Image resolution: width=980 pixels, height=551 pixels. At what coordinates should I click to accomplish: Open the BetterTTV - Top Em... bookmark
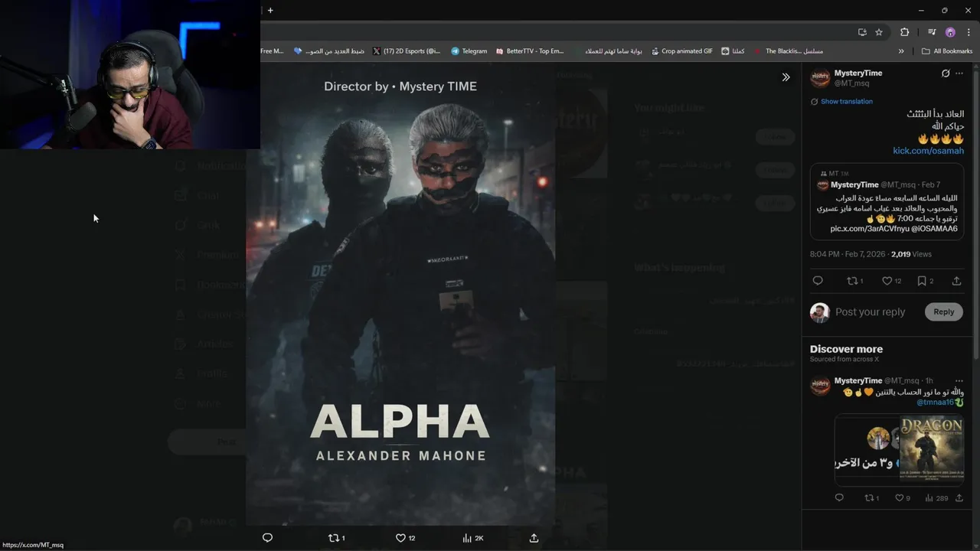tap(530, 51)
